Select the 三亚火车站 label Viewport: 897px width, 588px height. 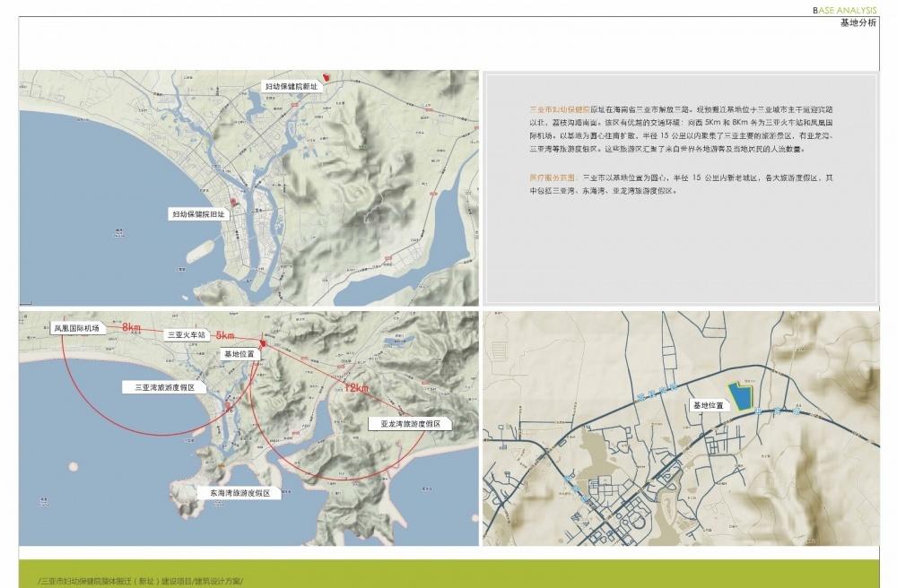point(187,334)
